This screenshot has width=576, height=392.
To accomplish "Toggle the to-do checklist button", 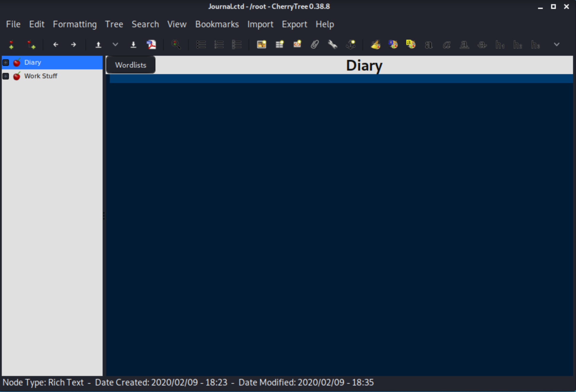I will coord(237,45).
